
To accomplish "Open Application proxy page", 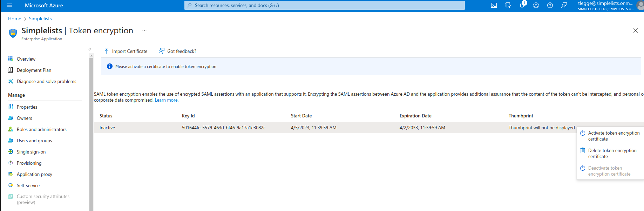I will [x=34, y=174].
